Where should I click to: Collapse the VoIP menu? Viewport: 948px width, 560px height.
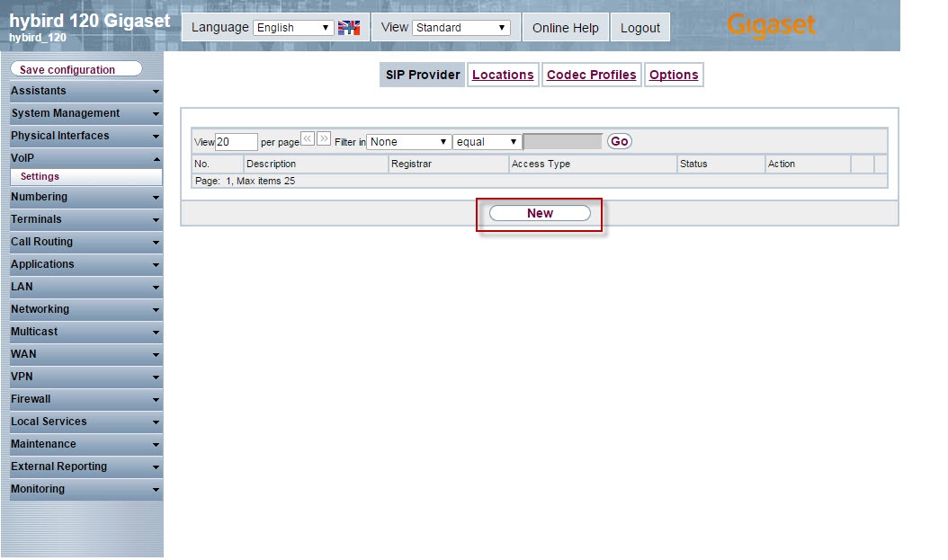(85, 157)
